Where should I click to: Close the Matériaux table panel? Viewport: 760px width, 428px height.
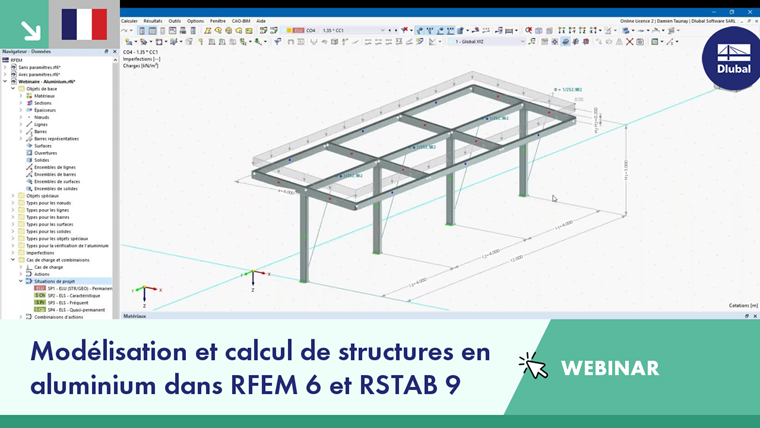click(755, 316)
